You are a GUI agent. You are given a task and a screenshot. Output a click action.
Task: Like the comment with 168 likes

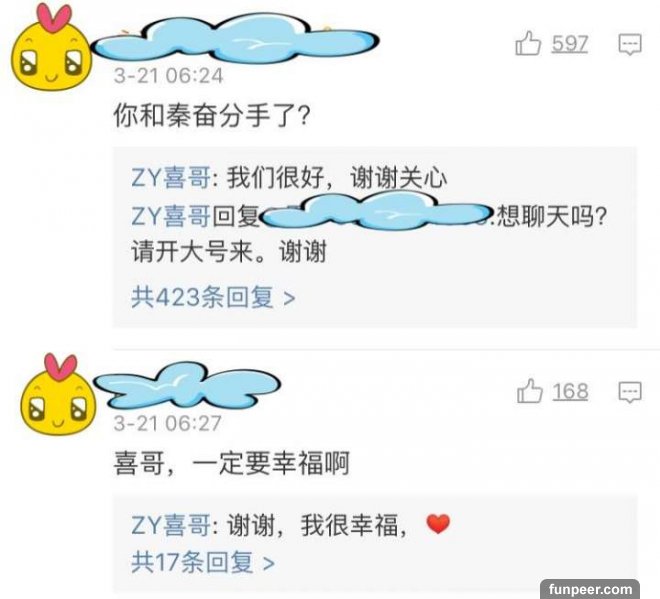529,391
